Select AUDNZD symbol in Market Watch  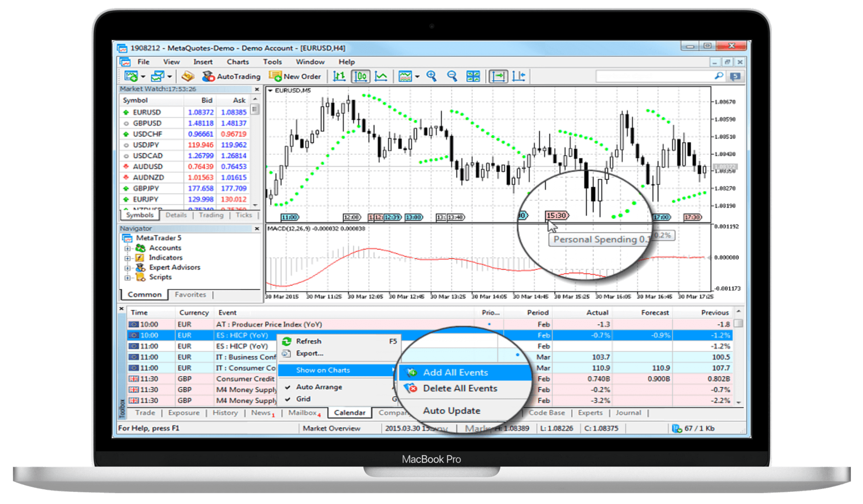pos(148,177)
